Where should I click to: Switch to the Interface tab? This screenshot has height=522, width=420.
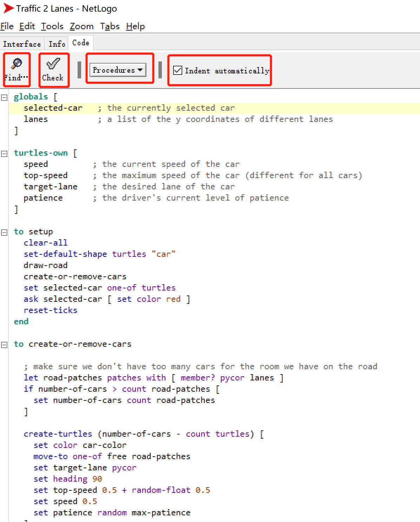22,44
